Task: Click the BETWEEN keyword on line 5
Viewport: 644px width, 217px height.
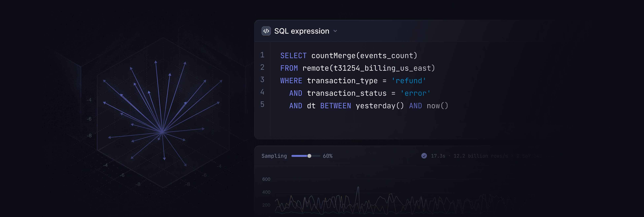Action: pyautogui.click(x=336, y=106)
